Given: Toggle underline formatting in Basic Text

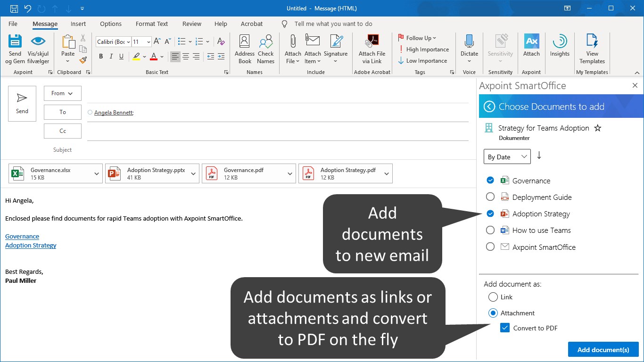Looking at the screenshot, I should (122, 57).
